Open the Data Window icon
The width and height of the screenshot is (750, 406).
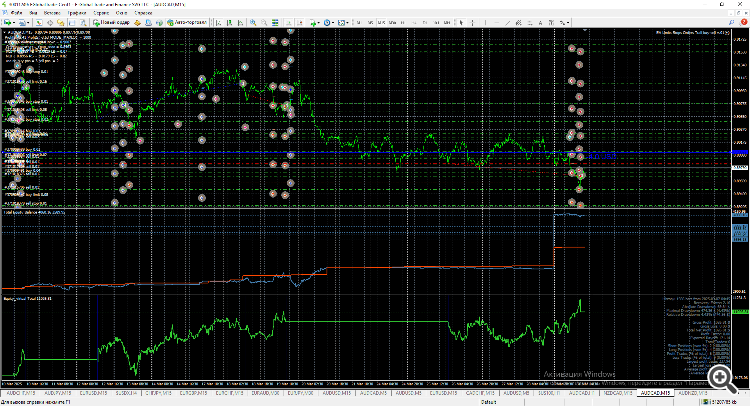coord(50,22)
